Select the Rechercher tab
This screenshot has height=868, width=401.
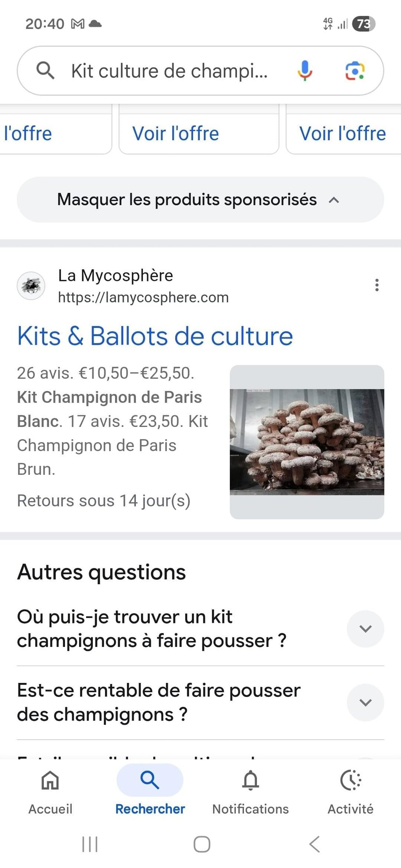point(150,793)
